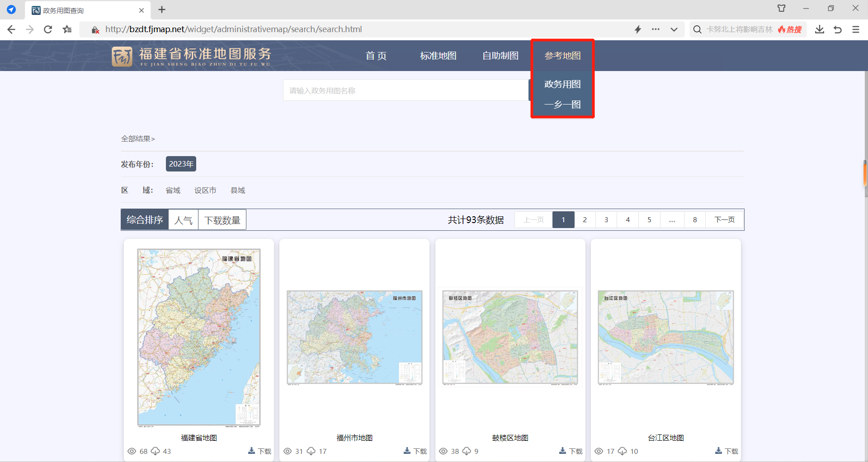This screenshot has height=462, width=868.
Task: Download the 福建省地图 via 下载 icon
Action: tap(259, 451)
